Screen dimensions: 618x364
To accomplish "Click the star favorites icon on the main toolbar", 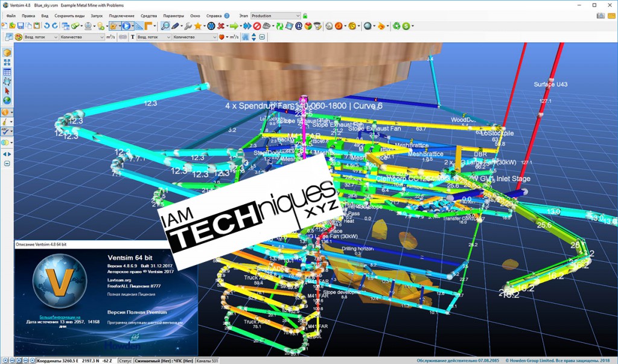I will (199, 26).
